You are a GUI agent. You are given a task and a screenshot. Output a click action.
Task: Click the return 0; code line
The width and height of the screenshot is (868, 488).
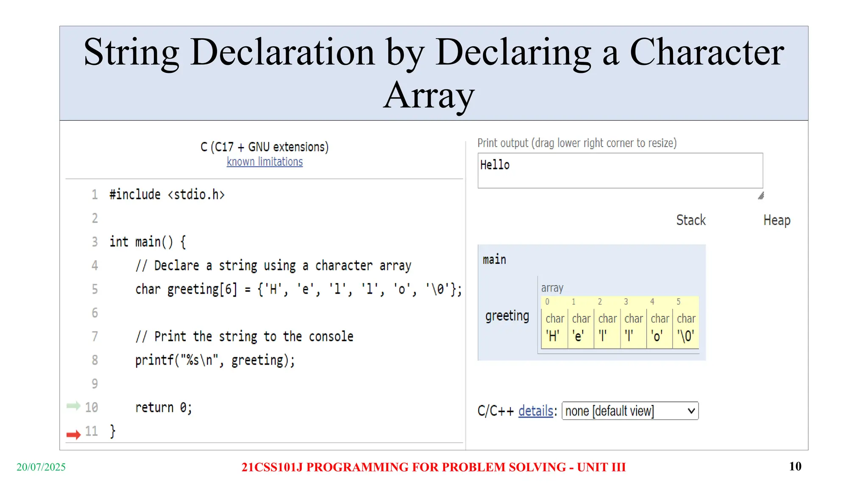pos(164,408)
